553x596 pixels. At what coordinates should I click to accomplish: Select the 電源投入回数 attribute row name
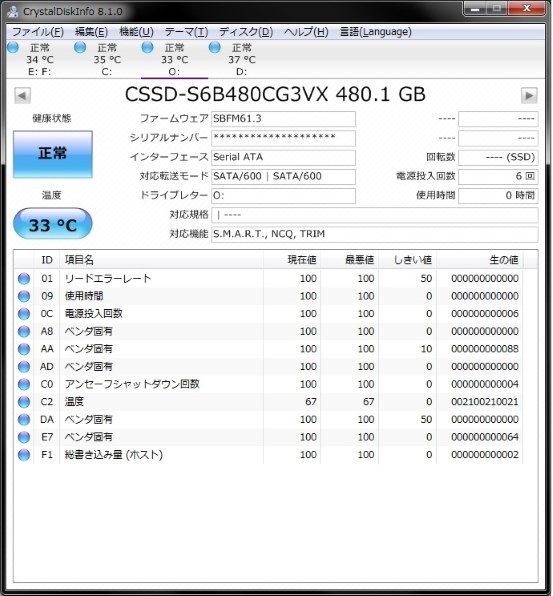pos(93,314)
